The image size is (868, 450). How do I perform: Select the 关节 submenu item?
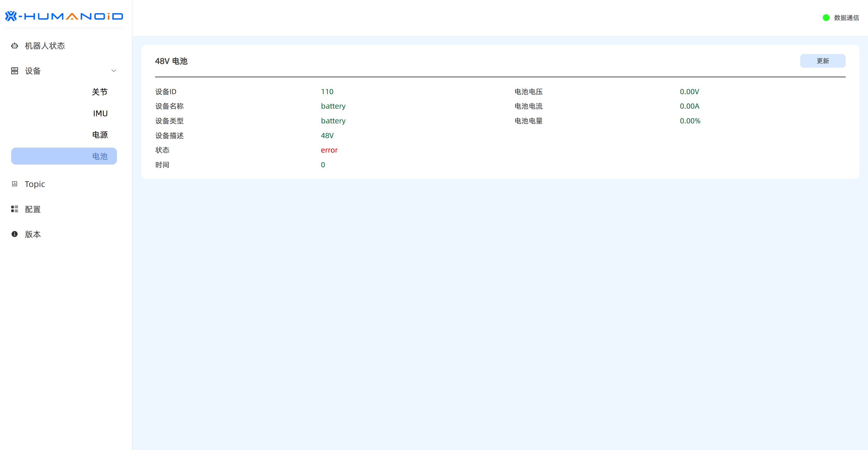click(99, 92)
